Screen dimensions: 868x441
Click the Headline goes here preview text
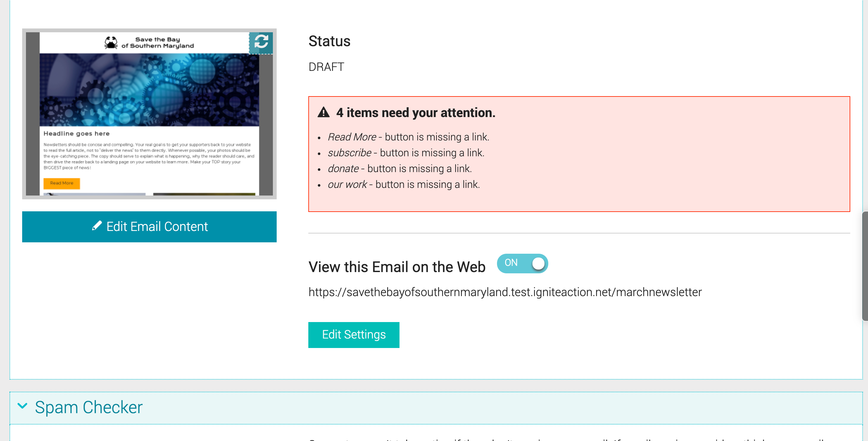tap(77, 133)
